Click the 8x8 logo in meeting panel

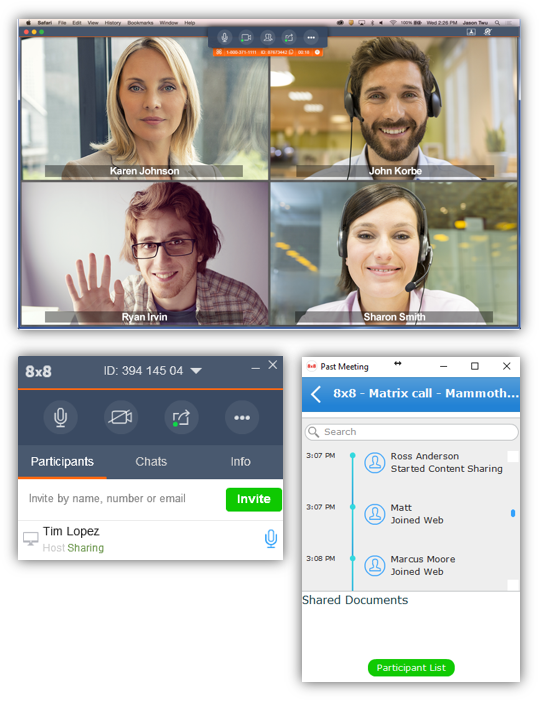click(38, 372)
